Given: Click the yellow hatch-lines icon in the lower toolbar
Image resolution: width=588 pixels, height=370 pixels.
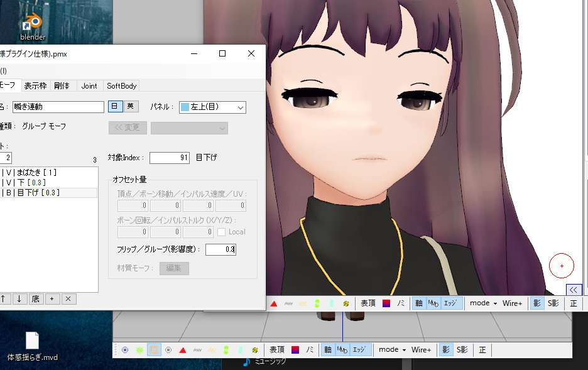Looking at the screenshot, I should [x=212, y=350].
